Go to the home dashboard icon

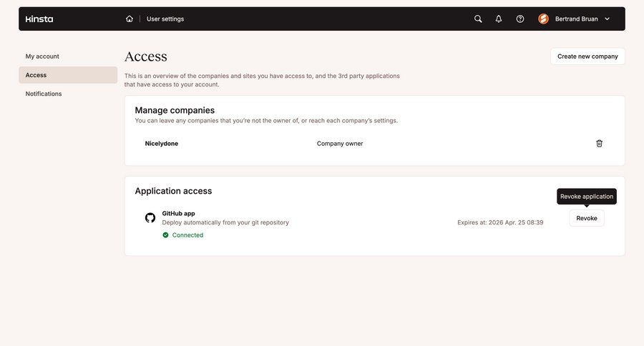point(130,19)
